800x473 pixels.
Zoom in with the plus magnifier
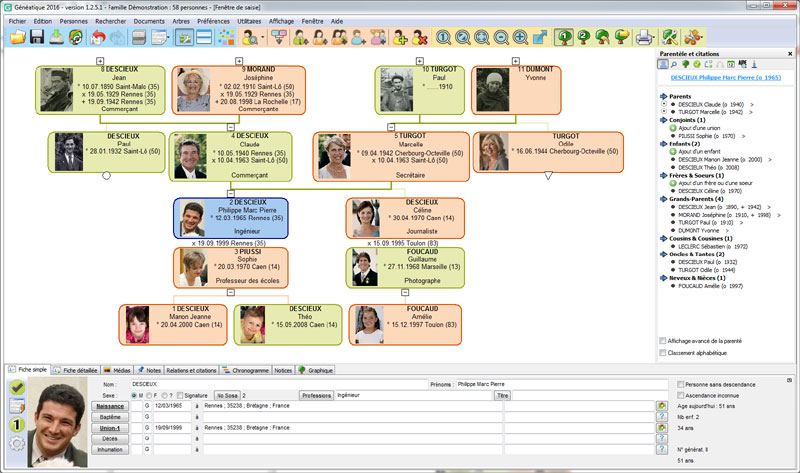click(x=520, y=37)
